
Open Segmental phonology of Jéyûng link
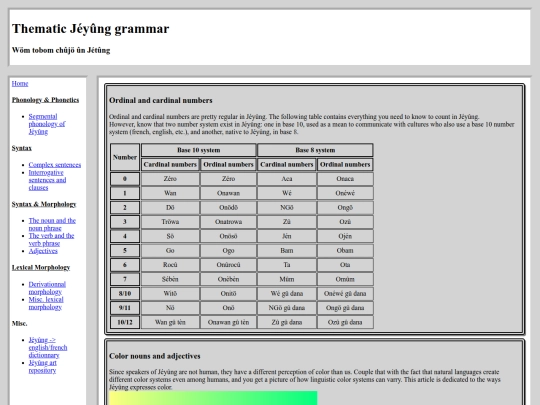[47, 124]
